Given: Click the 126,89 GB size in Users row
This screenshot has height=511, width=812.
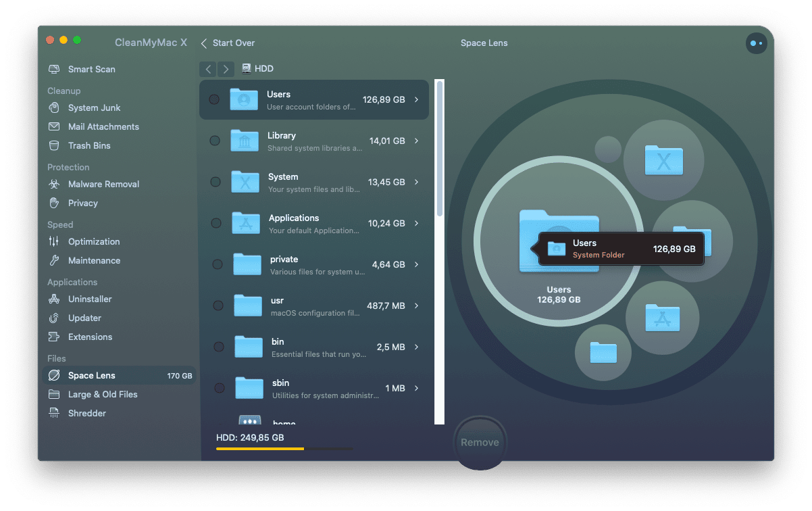Looking at the screenshot, I should pyautogui.click(x=384, y=99).
